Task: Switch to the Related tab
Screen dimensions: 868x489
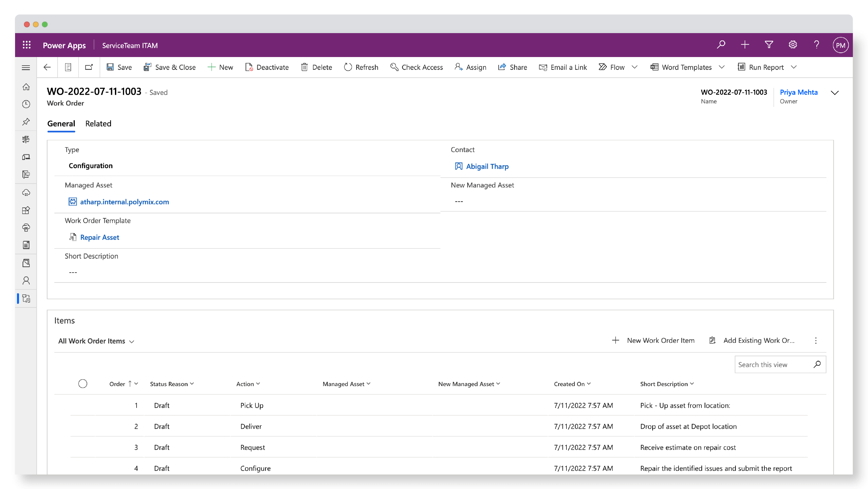Action: pos(98,124)
